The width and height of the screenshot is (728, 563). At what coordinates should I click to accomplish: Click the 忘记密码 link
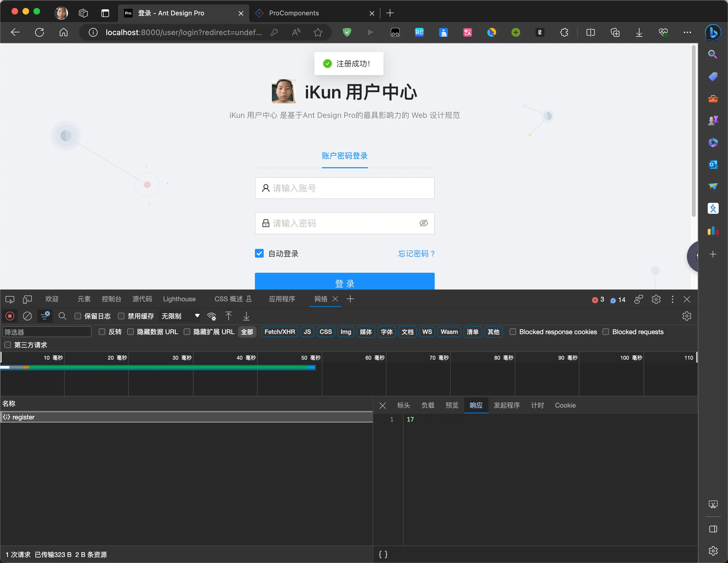(x=416, y=254)
